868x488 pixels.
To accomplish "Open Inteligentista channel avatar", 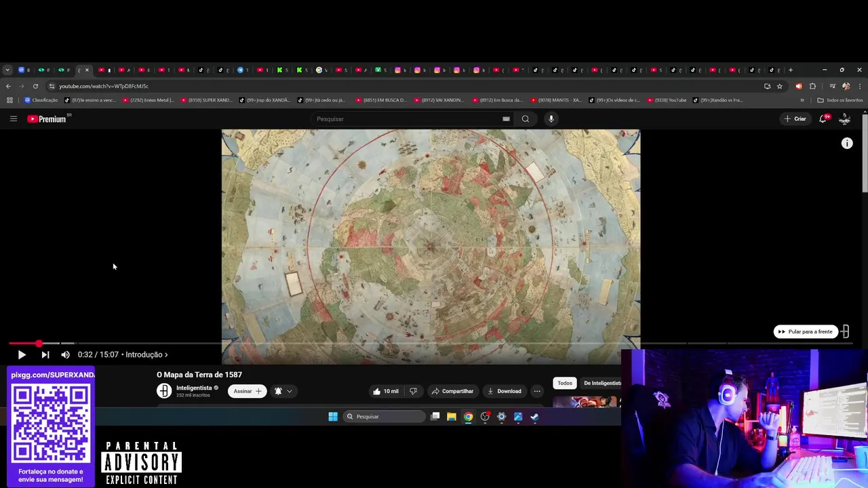I will click(164, 390).
